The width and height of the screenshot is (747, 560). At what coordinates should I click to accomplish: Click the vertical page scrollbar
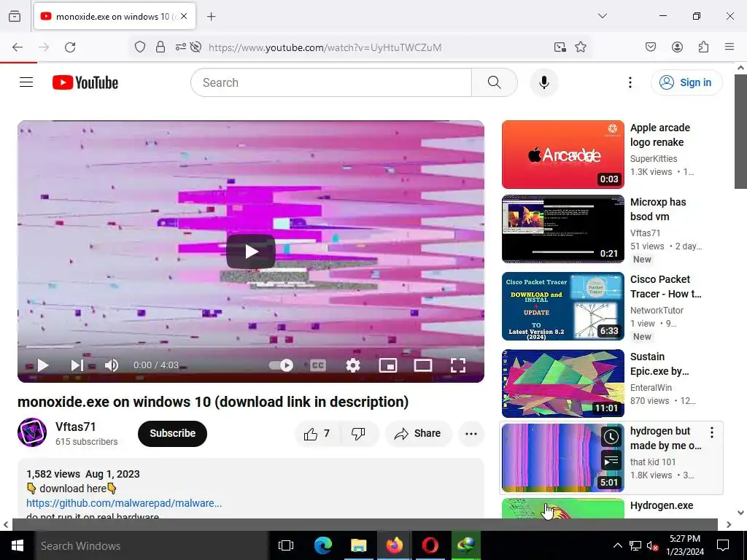click(x=740, y=131)
